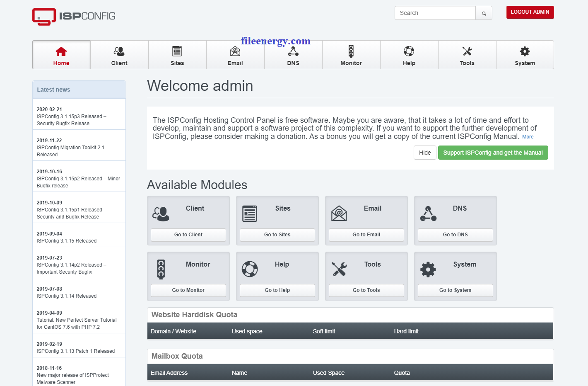Click Used Space column in Mailbox Quota

(x=328, y=373)
